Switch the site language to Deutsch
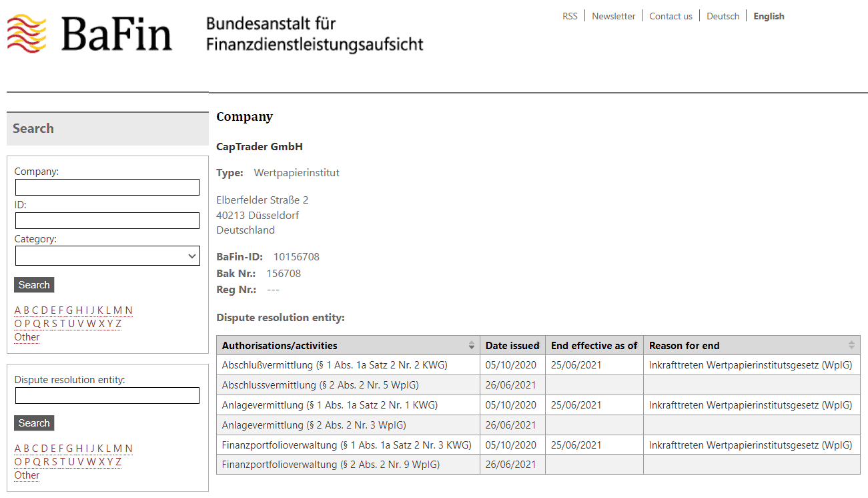Viewport: 868px width, 498px height. pyautogui.click(x=723, y=16)
